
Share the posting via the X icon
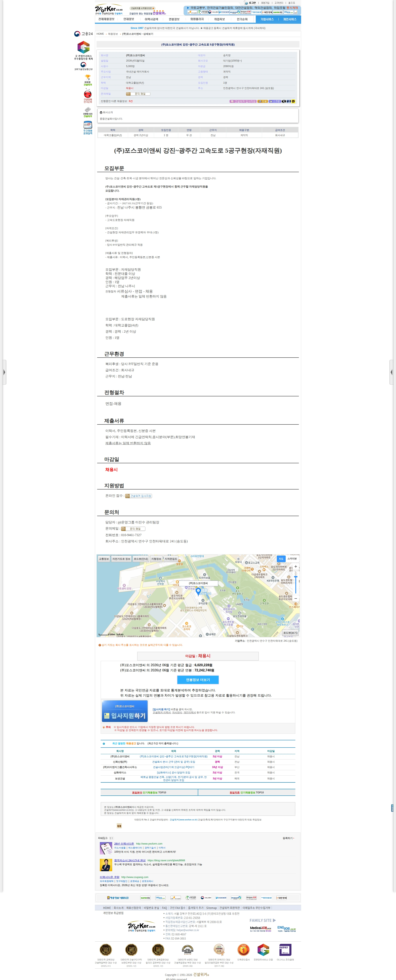(x=284, y=102)
